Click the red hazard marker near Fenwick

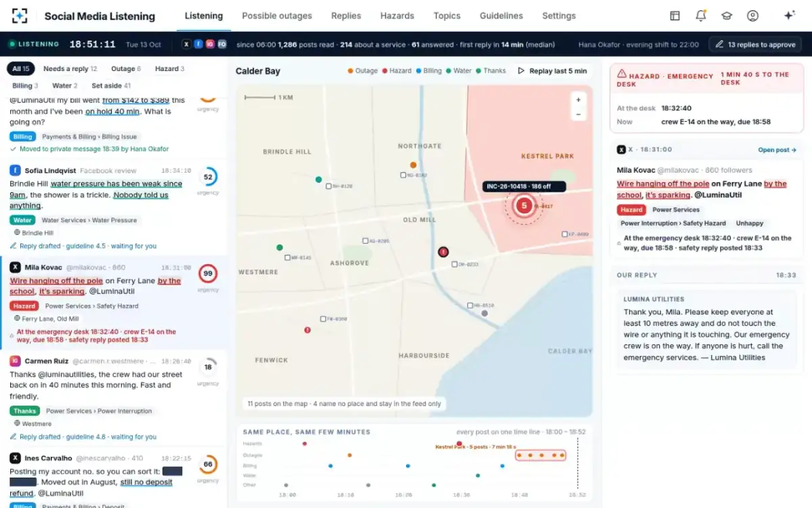[x=308, y=330]
